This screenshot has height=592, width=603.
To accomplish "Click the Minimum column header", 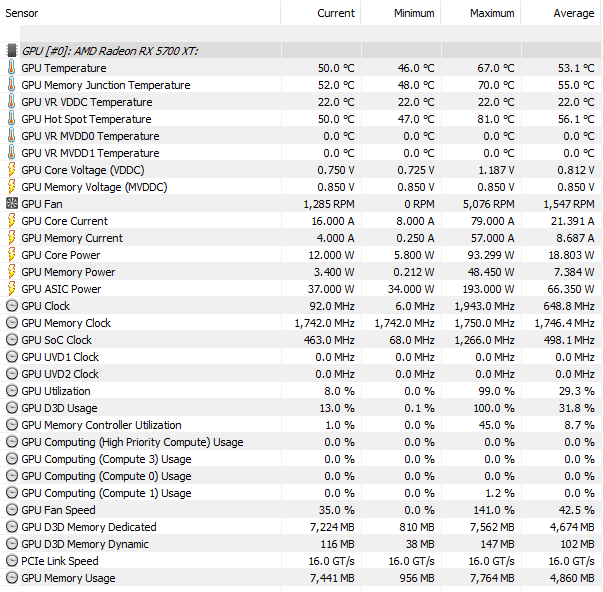I will click(x=401, y=13).
